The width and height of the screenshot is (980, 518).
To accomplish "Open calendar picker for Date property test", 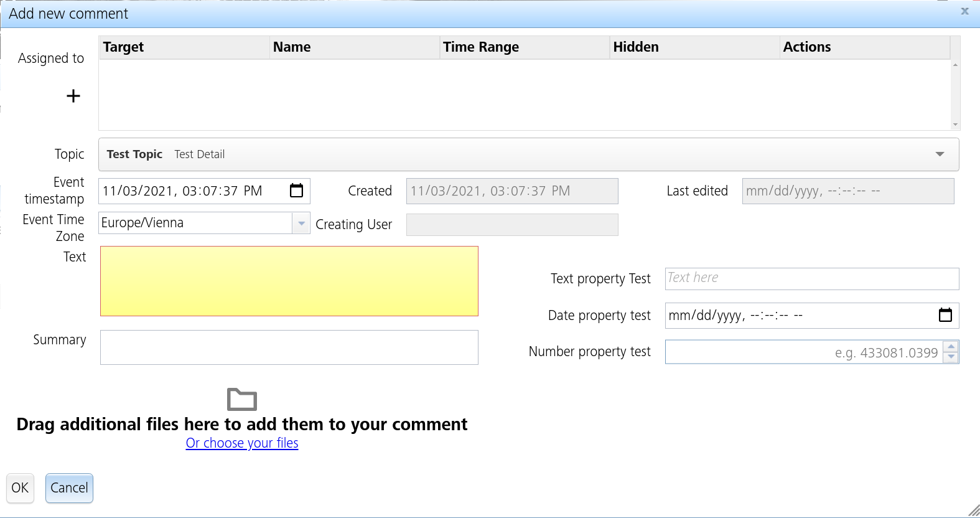I will (945, 315).
